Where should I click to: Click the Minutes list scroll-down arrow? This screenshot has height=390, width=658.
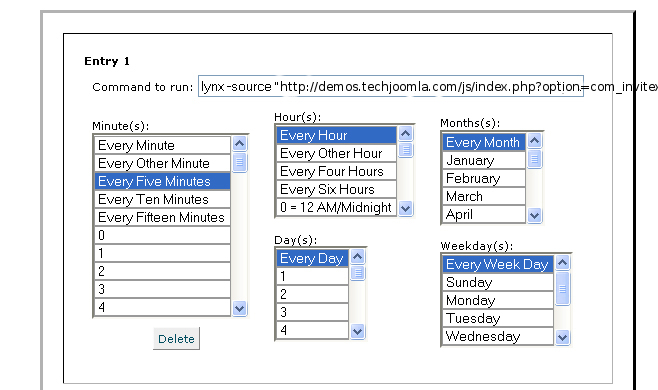tap(240, 309)
